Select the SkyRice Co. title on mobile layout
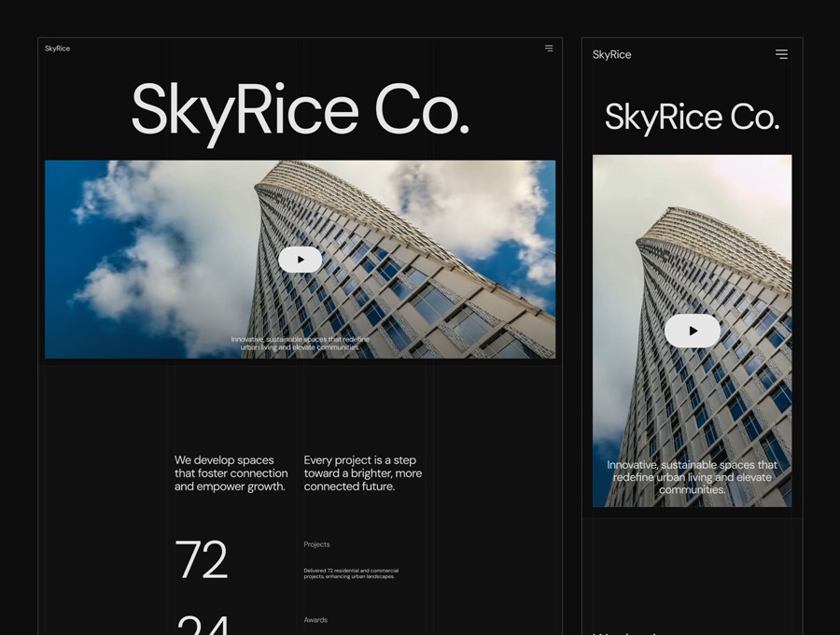This screenshot has height=635, width=840. (x=692, y=118)
